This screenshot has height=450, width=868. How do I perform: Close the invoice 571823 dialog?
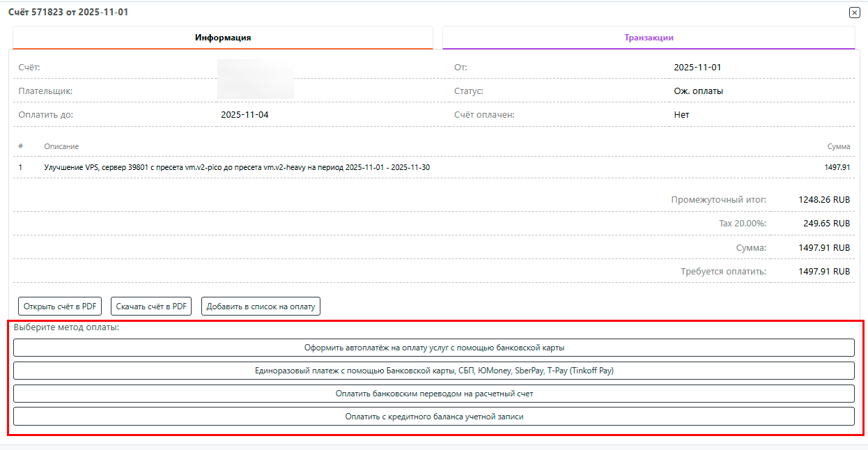pos(854,13)
